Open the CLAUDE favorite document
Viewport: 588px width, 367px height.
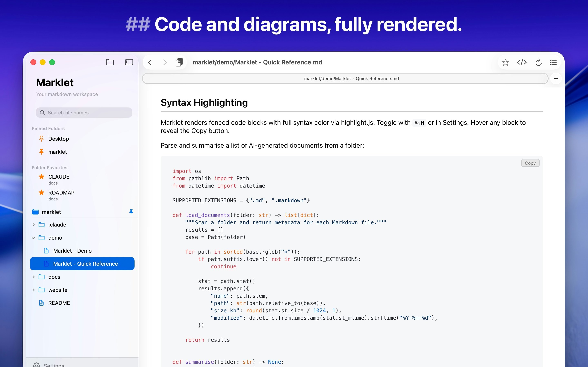(x=59, y=177)
